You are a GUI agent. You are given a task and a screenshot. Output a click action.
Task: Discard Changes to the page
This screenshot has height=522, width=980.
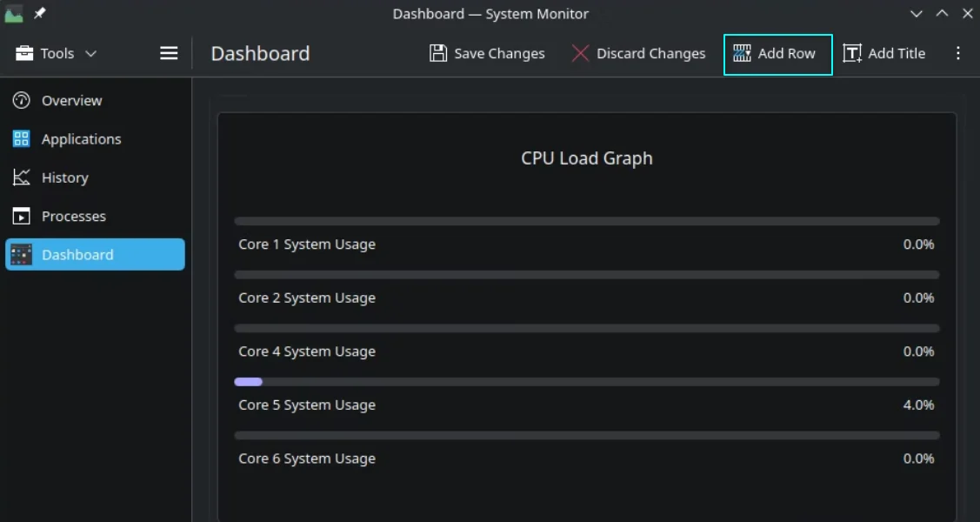[x=638, y=54]
